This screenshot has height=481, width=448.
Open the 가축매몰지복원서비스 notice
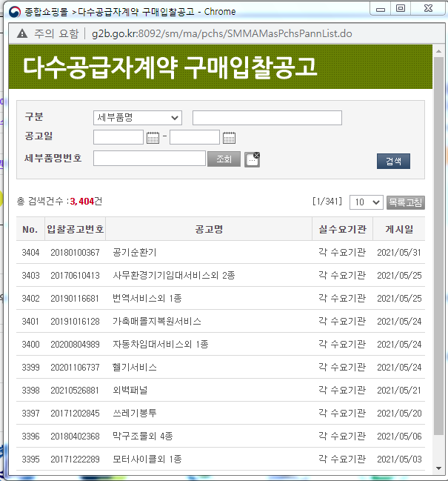pyautogui.click(x=157, y=321)
